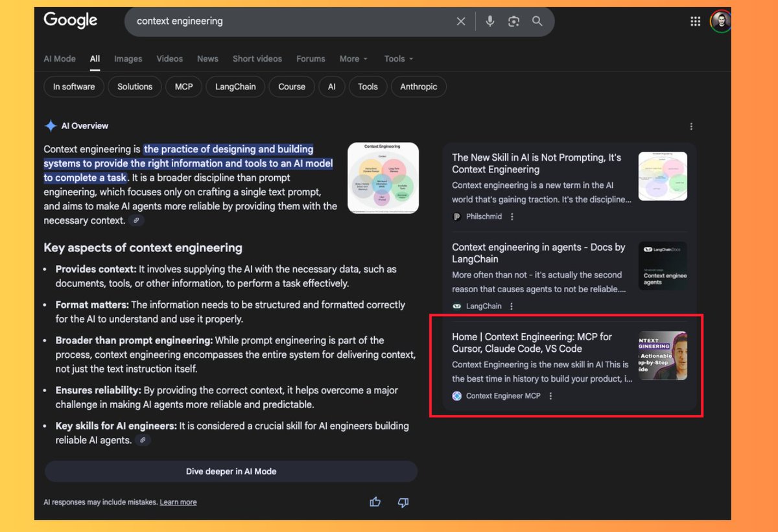Open the Learn more link

pyautogui.click(x=178, y=502)
